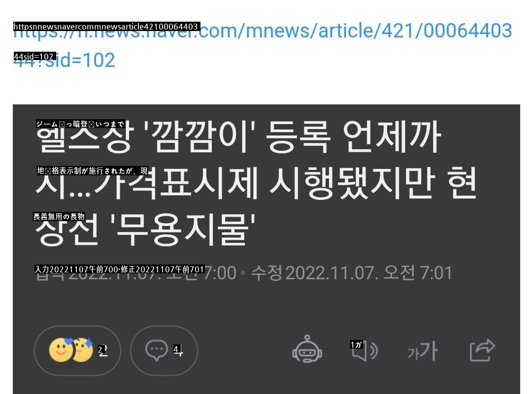Click the dark article preview card

click(266, 249)
